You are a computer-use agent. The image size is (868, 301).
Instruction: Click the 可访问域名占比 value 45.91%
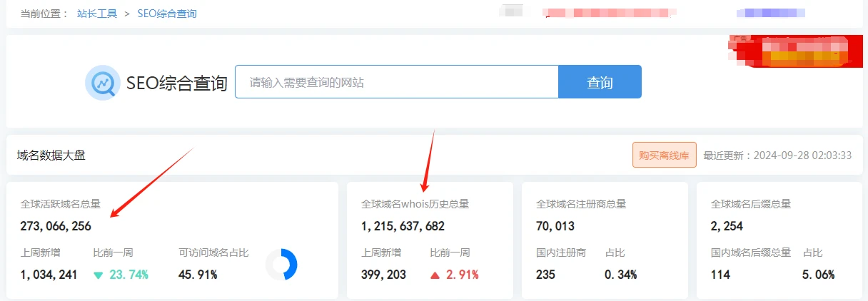point(198,275)
